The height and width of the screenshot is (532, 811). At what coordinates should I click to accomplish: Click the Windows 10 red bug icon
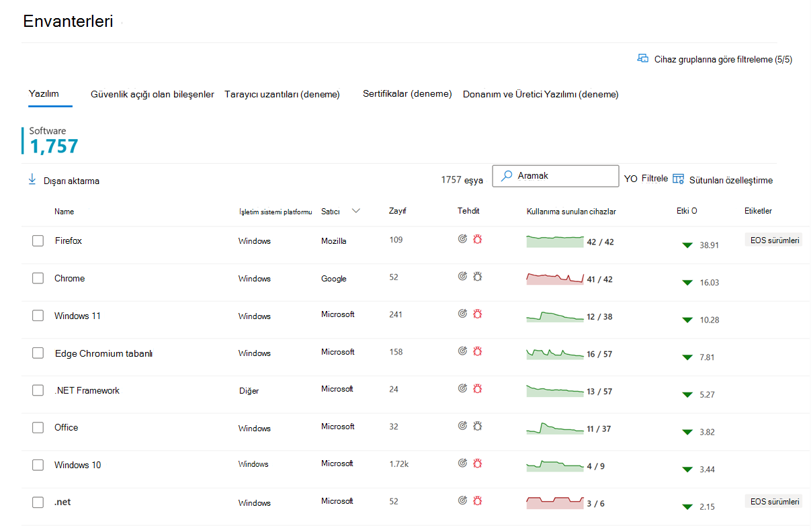(478, 462)
